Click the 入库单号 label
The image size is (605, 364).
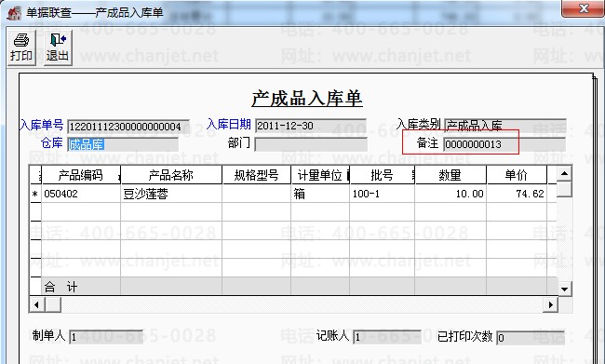coord(42,125)
